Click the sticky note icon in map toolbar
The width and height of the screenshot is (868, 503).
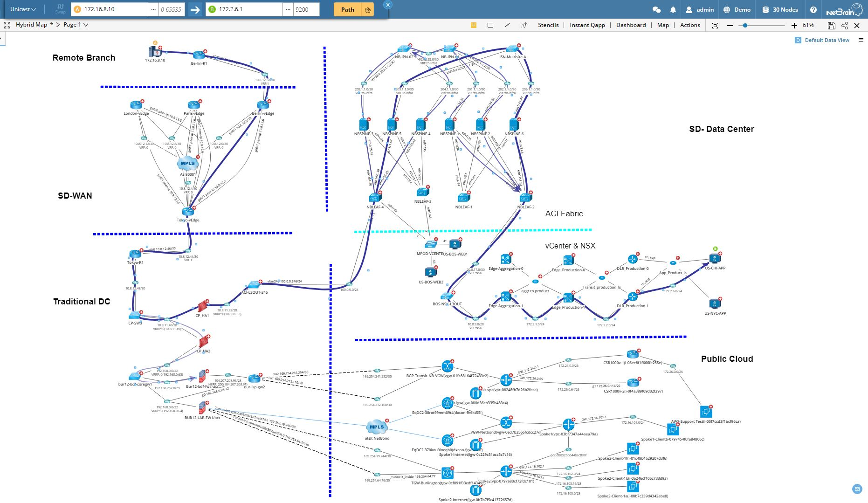pos(474,25)
